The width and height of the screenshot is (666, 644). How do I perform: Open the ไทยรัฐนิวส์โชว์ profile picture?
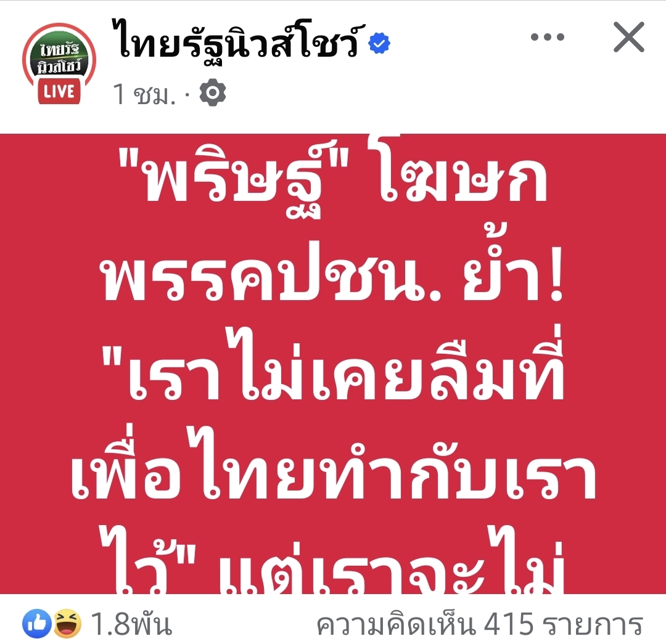pos(59,63)
